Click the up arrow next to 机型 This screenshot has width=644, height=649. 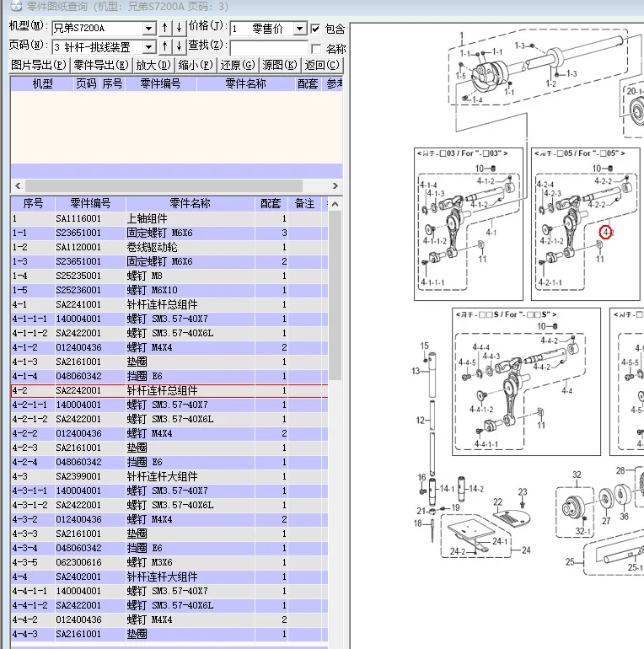(165, 28)
